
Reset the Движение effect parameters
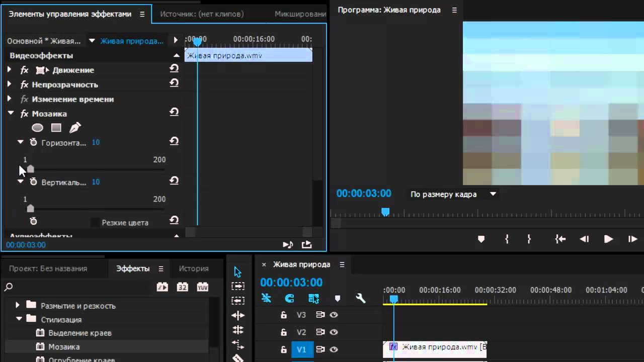coord(174,69)
